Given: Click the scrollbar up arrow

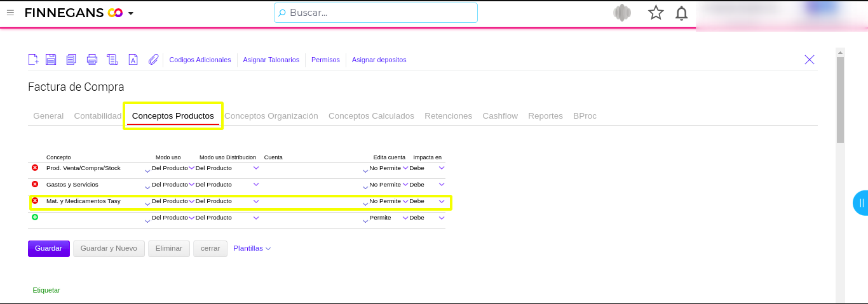Looking at the screenshot, I should 840,52.
